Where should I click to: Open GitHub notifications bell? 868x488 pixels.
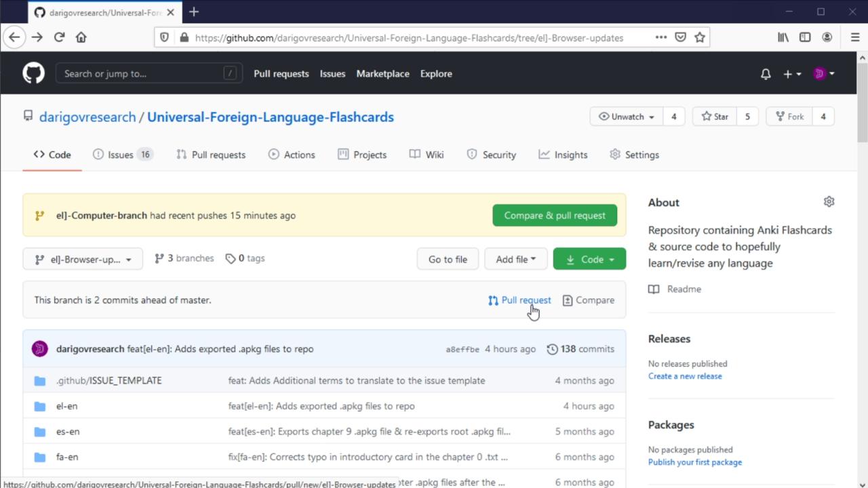point(766,74)
